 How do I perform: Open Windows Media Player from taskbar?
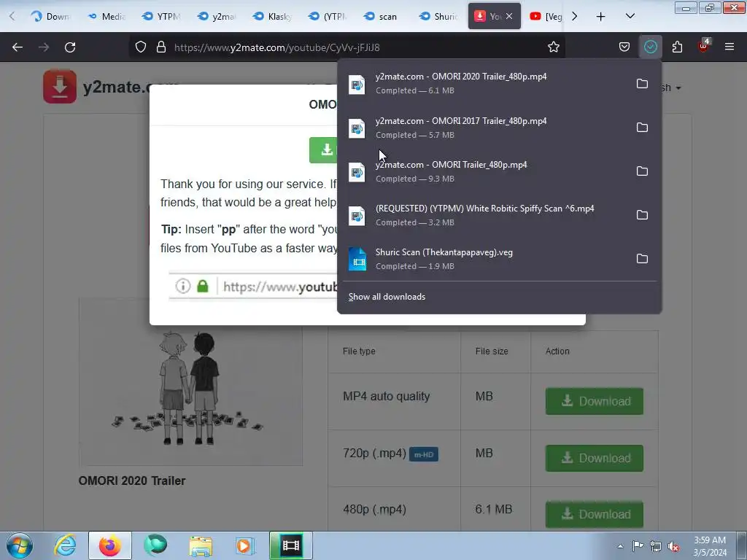pyautogui.click(x=245, y=545)
